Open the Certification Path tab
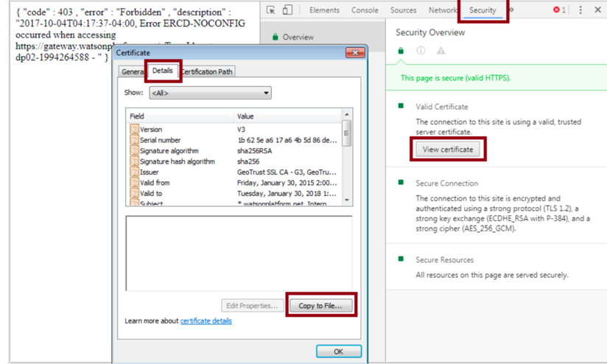This screenshot has width=607, height=364. point(208,71)
